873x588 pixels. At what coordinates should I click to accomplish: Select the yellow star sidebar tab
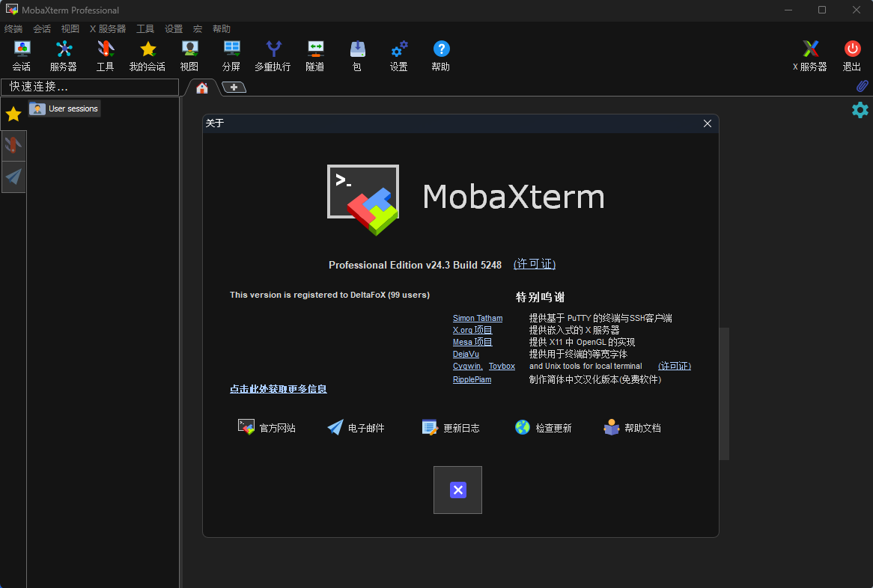[13, 114]
